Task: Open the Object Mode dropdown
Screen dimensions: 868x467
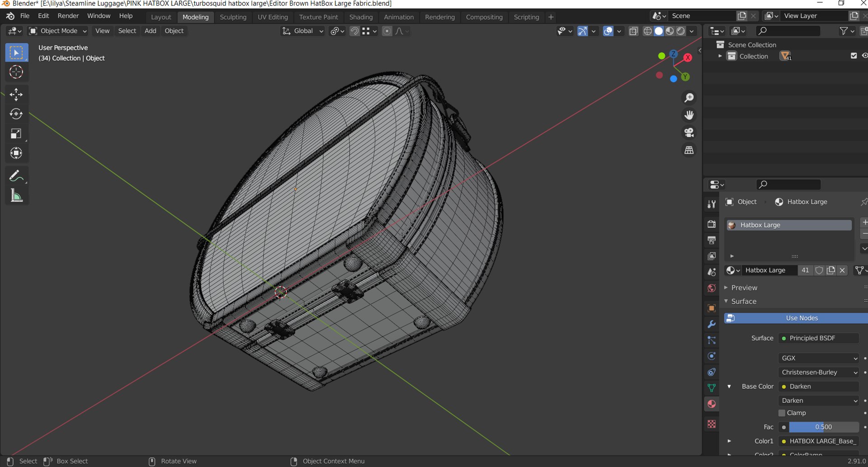Action: pyautogui.click(x=58, y=31)
